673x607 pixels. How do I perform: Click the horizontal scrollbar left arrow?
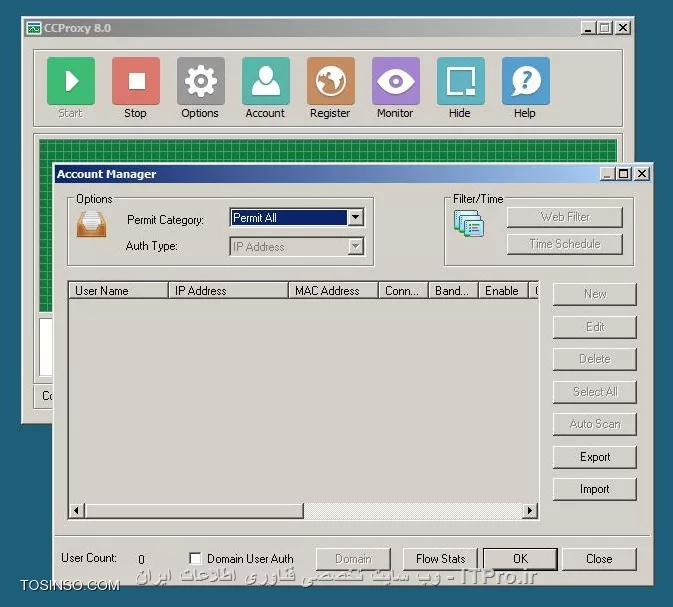(x=77, y=510)
